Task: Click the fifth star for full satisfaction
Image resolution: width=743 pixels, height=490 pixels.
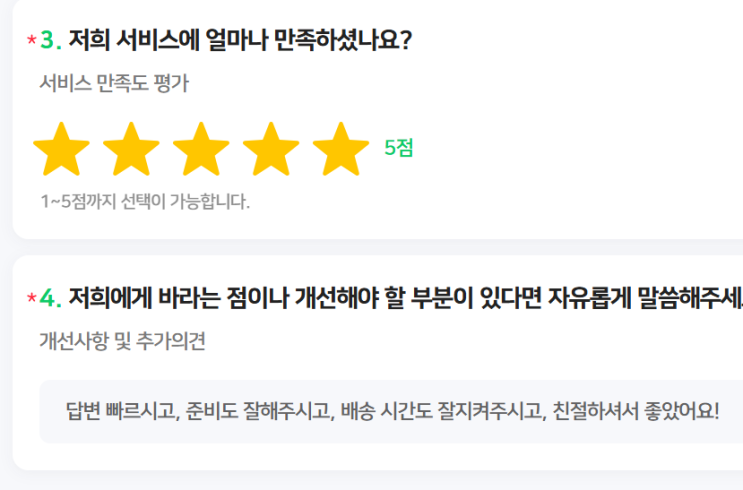Action: tap(341, 150)
